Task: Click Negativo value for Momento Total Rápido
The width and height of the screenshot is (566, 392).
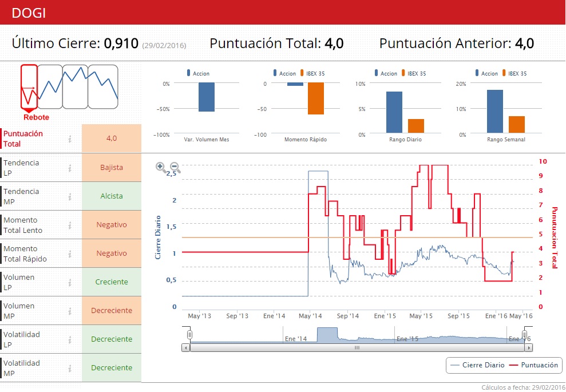Action: (x=112, y=254)
